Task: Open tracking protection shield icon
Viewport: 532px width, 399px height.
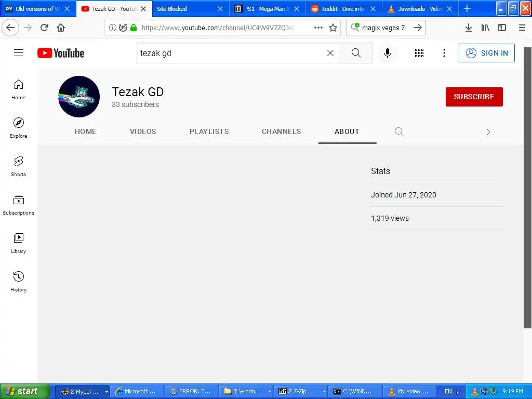Action: tap(123, 28)
